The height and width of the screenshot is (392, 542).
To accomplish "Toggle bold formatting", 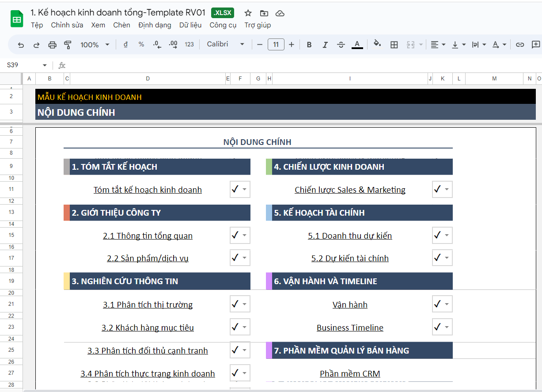I will pyautogui.click(x=309, y=45).
